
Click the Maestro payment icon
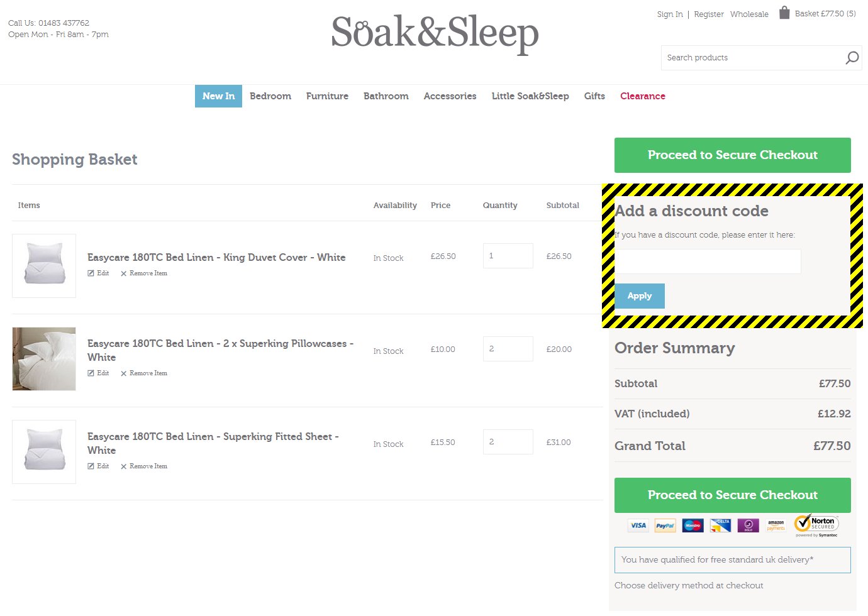click(x=693, y=525)
